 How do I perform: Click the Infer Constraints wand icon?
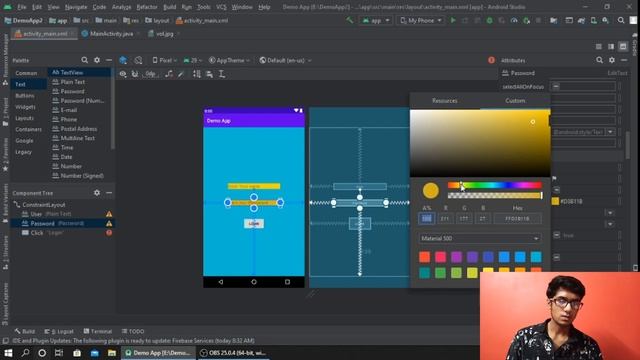181,74
